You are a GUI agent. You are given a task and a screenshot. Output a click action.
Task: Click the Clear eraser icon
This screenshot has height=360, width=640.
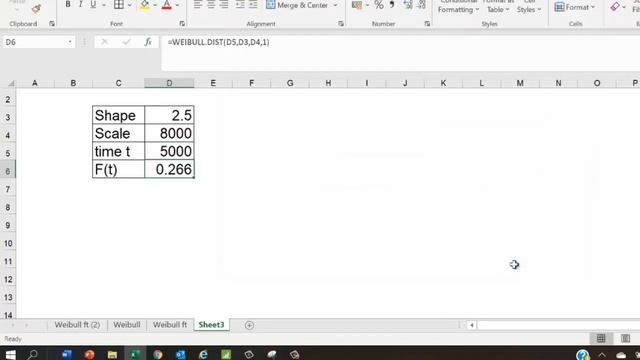click(615, 7)
